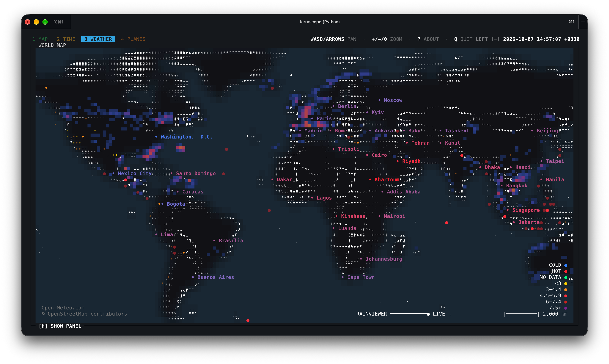Click the Khartoum city marker
Image resolution: width=609 pixels, height=364 pixels.
[370, 180]
